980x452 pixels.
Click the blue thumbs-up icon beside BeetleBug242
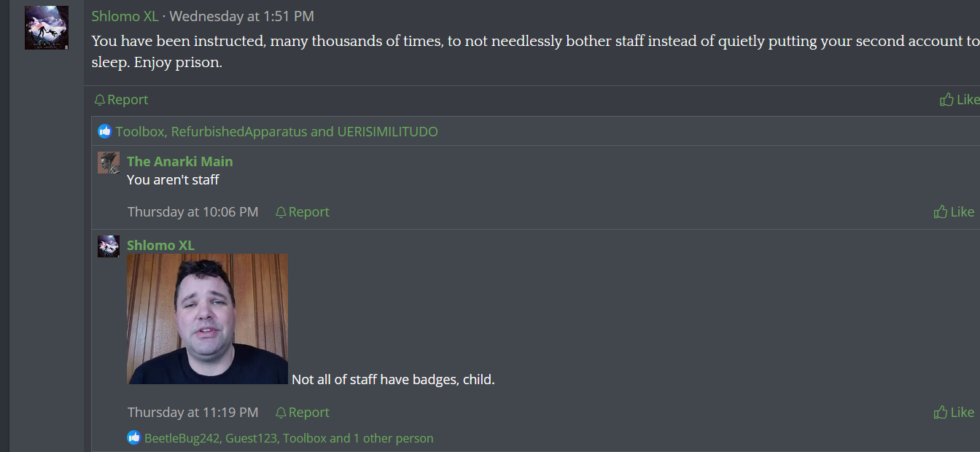pyautogui.click(x=134, y=437)
